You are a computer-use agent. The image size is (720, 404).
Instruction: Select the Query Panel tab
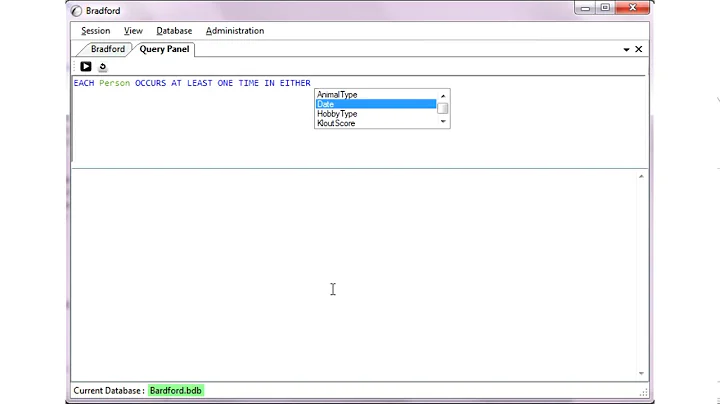pyautogui.click(x=164, y=49)
